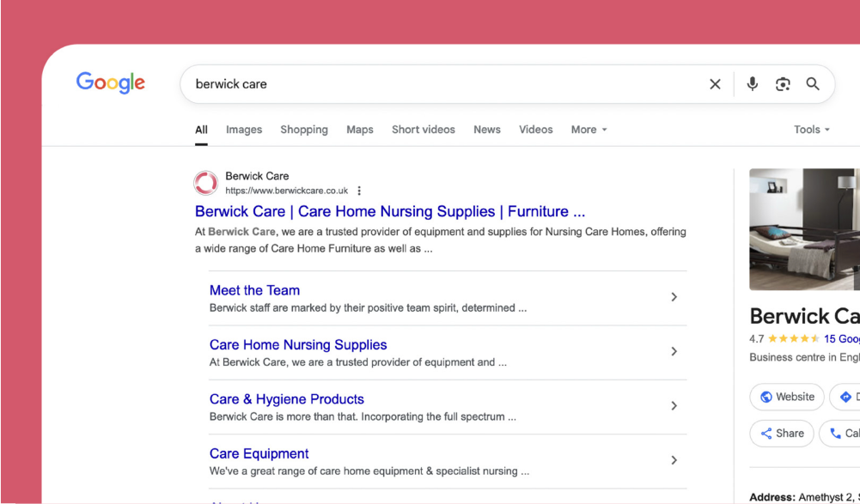860x504 pixels.
Task: Click the Berwick Care site favicon
Action: click(205, 183)
